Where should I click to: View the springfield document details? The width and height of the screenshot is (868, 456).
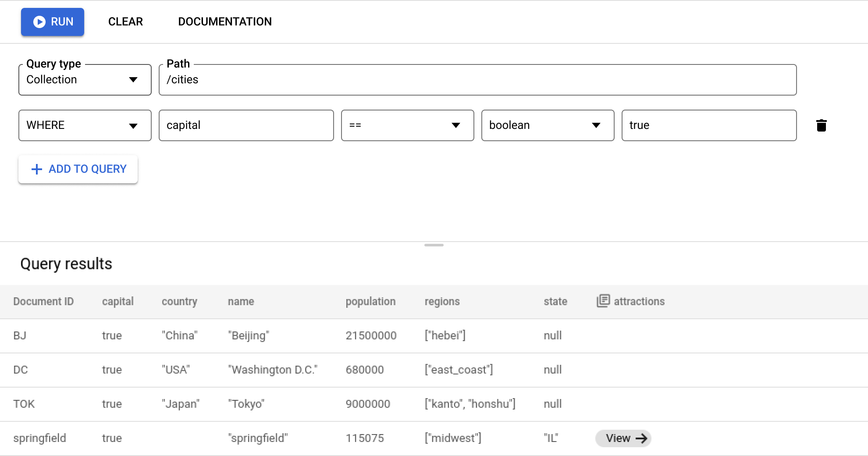623,438
